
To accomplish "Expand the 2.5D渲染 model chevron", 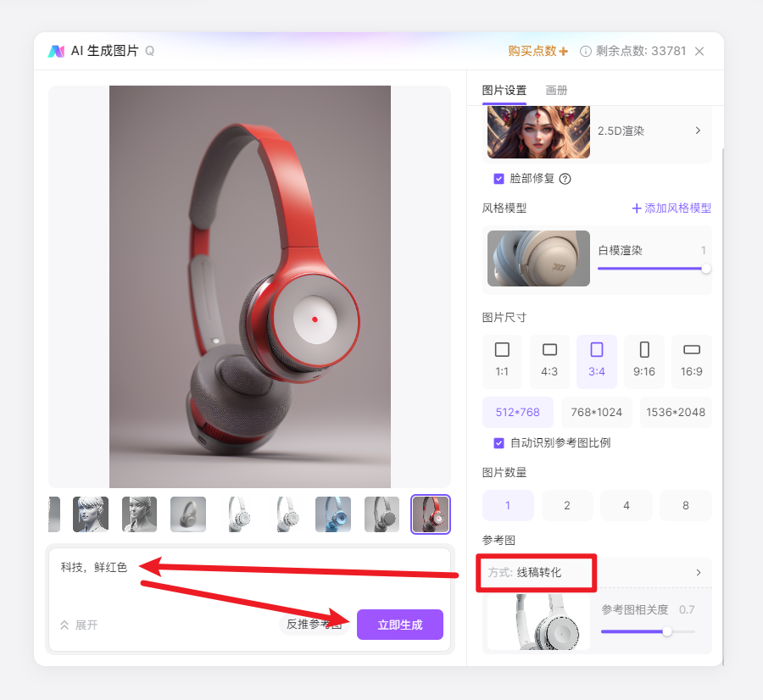I will (x=698, y=131).
